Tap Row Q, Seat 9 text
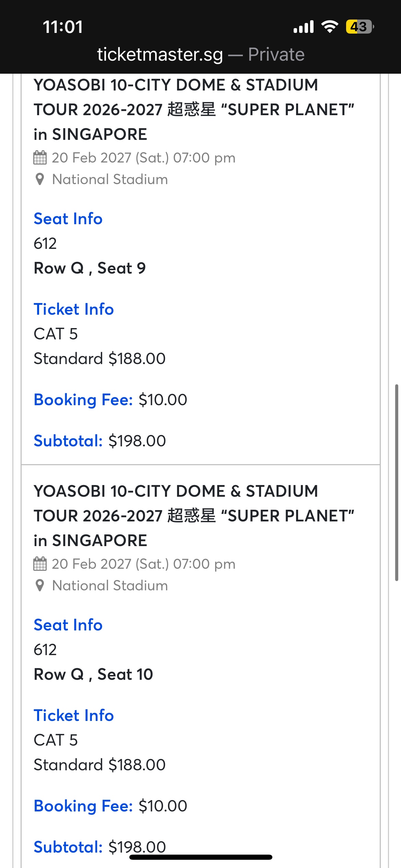The width and height of the screenshot is (401, 868). (x=90, y=268)
